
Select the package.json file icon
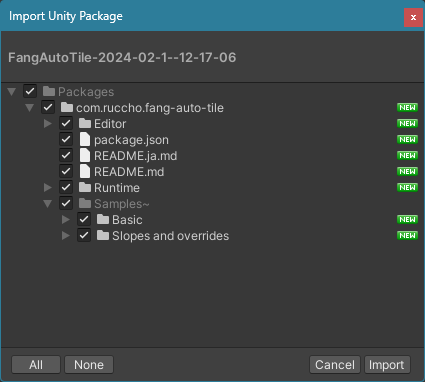85,139
